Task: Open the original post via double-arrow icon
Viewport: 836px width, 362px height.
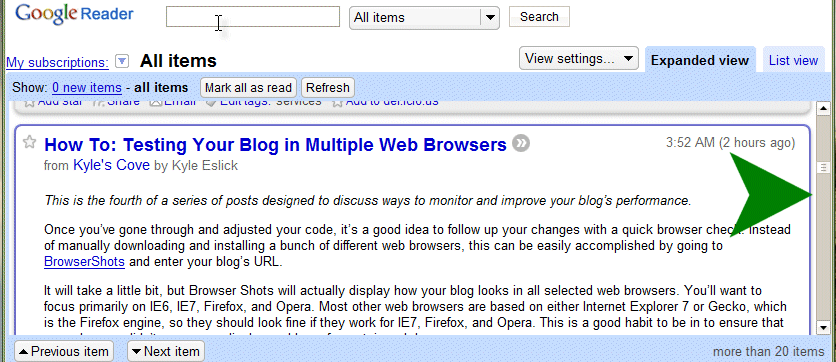Action: (521, 143)
